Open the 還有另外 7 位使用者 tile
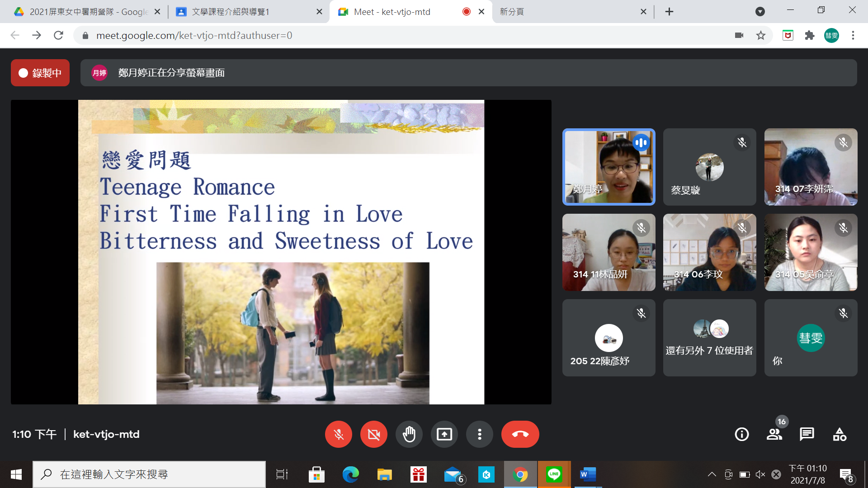The height and width of the screenshot is (488, 868). (709, 338)
